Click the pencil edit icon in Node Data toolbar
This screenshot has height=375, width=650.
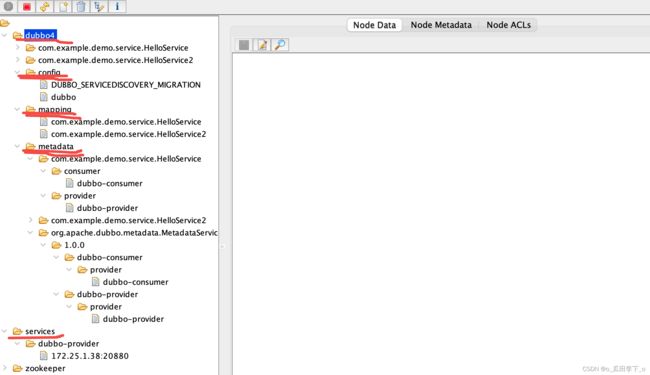262,45
